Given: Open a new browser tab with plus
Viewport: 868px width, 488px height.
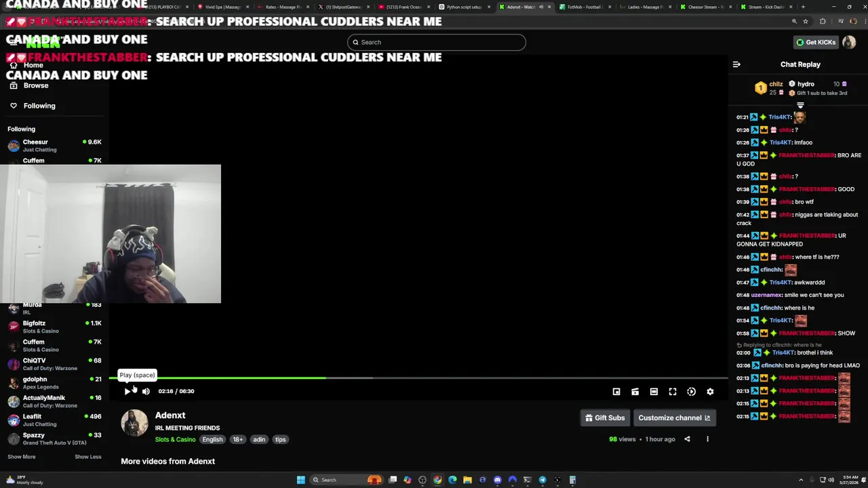Looking at the screenshot, I should [x=803, y=7].
